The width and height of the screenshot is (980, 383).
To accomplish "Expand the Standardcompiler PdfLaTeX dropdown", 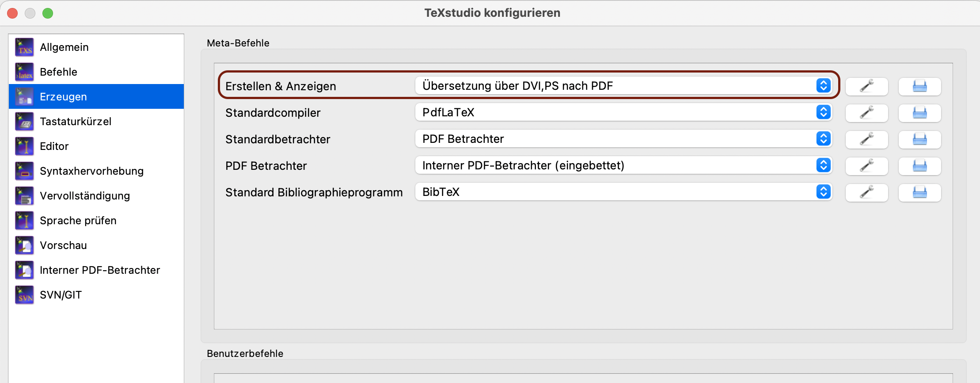I will click(623, 112).
